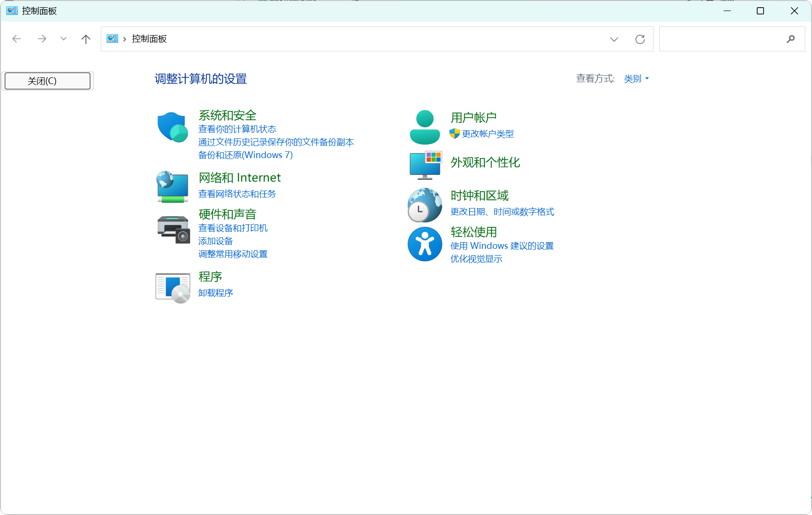Open the Programs category icon
Viewport: 812px width, 515px height.
click(x=173, y=287)
